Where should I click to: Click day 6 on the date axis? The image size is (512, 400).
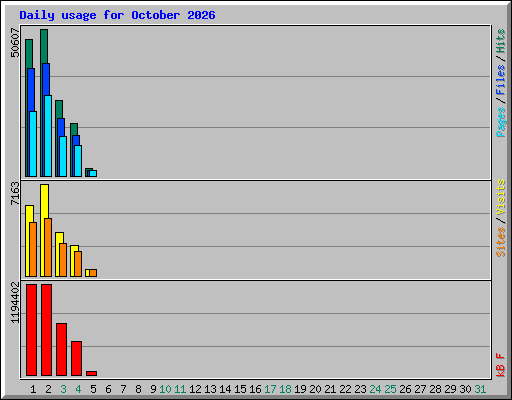coord(108,389)
